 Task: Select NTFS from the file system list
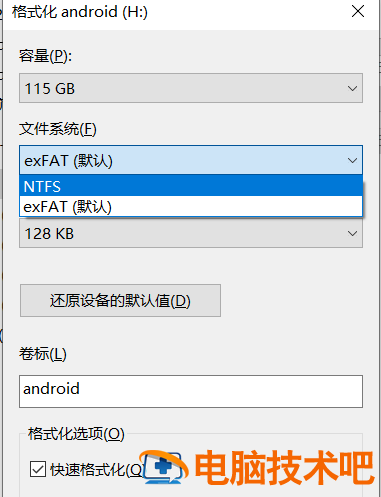point(191,186)
